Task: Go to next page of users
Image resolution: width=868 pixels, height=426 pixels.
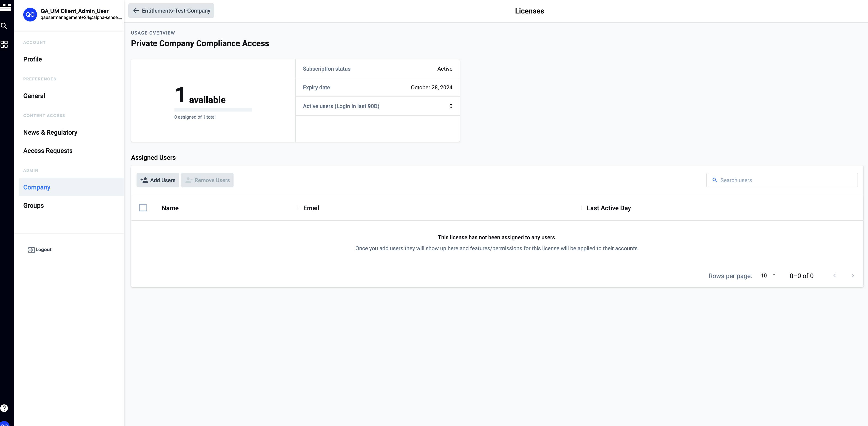Action: point(853,276)
